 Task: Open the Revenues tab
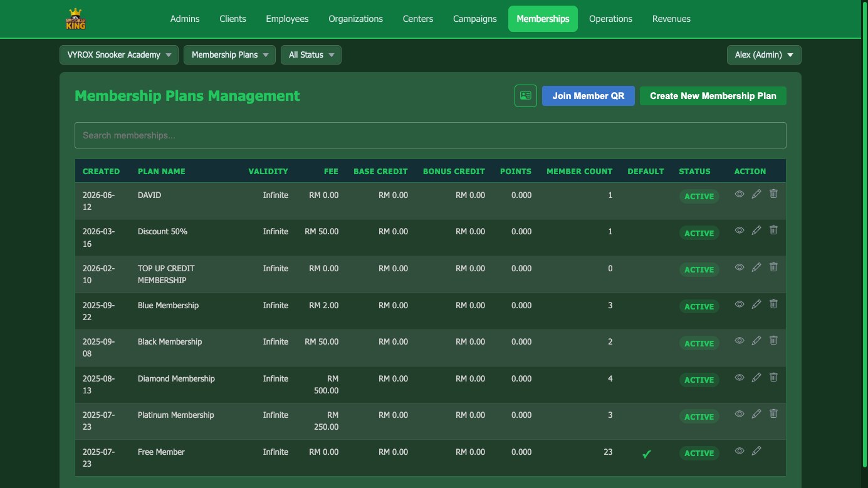671,19
